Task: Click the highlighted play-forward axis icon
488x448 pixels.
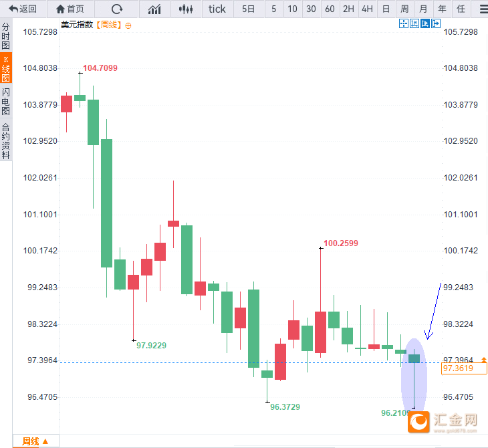Action: (x=424, y=24)
